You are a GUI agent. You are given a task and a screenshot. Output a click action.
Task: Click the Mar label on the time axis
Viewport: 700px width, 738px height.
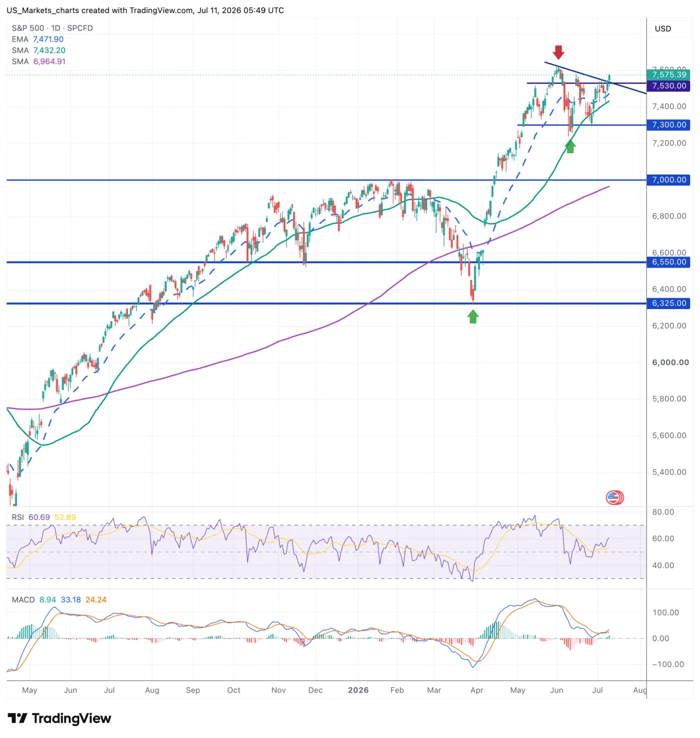click(x=434, y=690)
